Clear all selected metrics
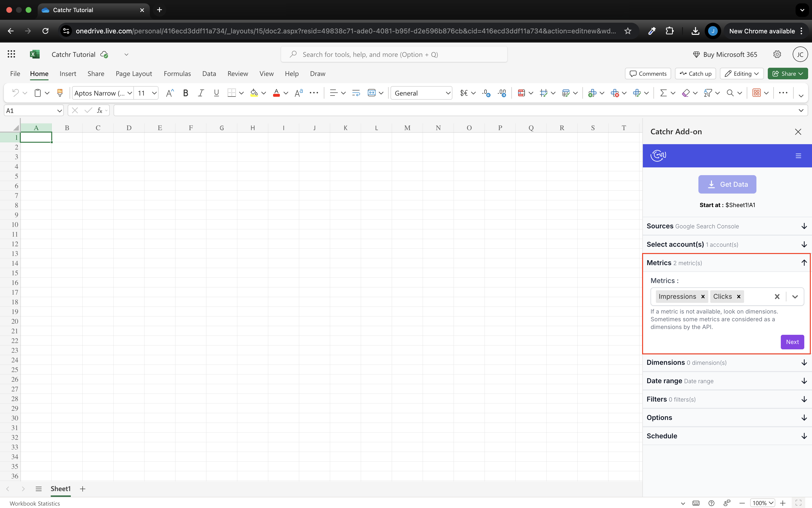812x508 pixels. click(777, 297)
